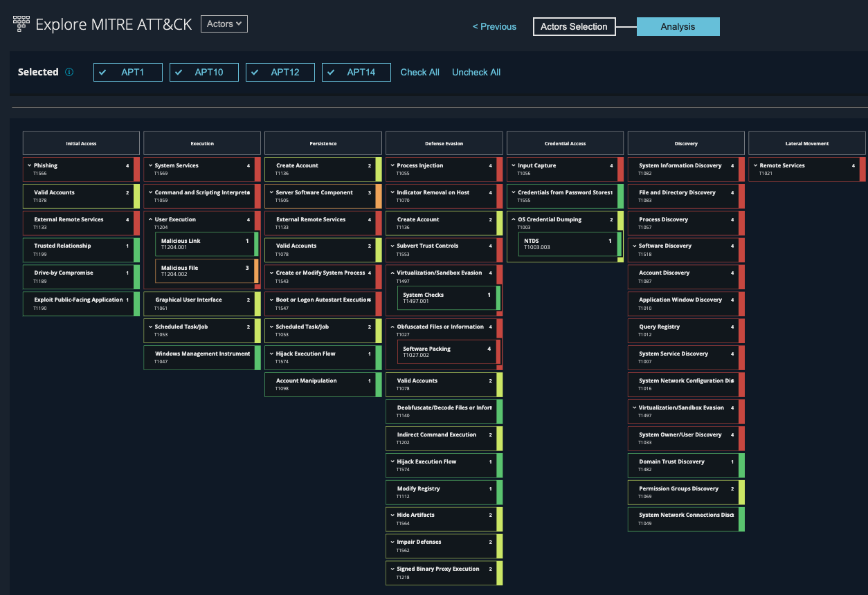
Task: Open the NTDS T1003.003 sub-technique
Action: click(570, 244)
